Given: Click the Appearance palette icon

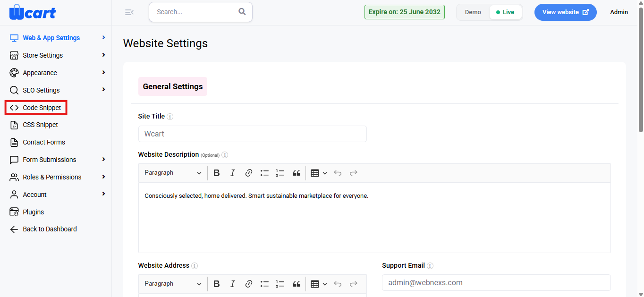Looking at the screenshot, I should 14,73.
